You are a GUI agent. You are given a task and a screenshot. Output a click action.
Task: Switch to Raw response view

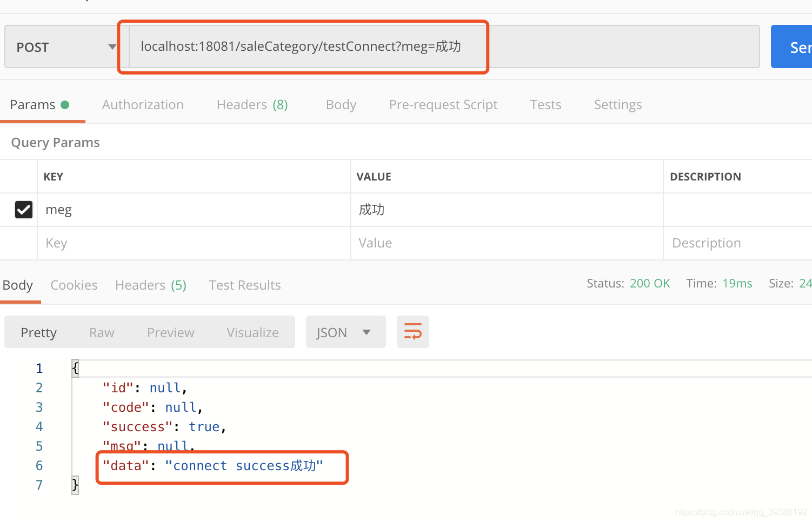[x=102, y=332]
